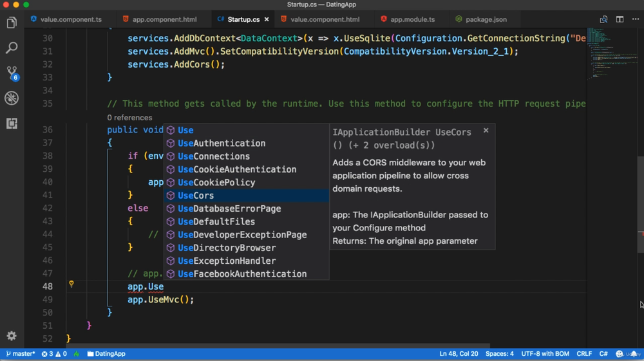This screenshot has height=361, width=644.
Task: Open Source Control view with 6 changes
Action: [12, 73]
